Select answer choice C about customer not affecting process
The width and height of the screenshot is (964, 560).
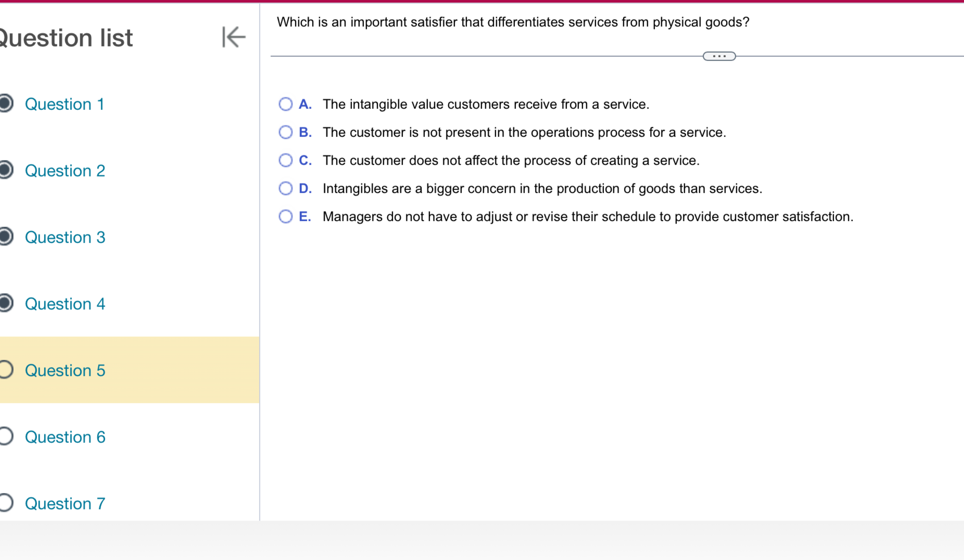pyautogui.click(x=285, y=160)
